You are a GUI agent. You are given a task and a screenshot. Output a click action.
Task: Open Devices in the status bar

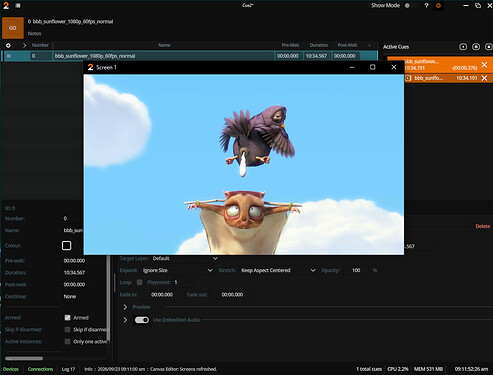coord(11,369)
